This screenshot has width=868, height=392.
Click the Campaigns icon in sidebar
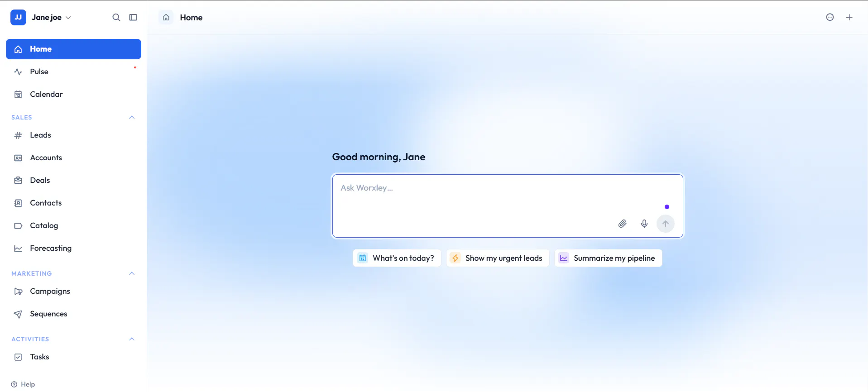pos(18,291)
